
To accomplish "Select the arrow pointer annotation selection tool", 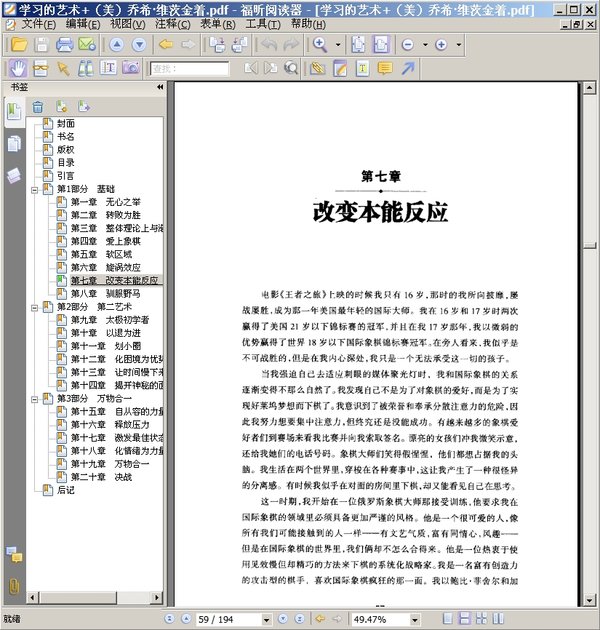I will pyautogui.click(x=63, y=68).
